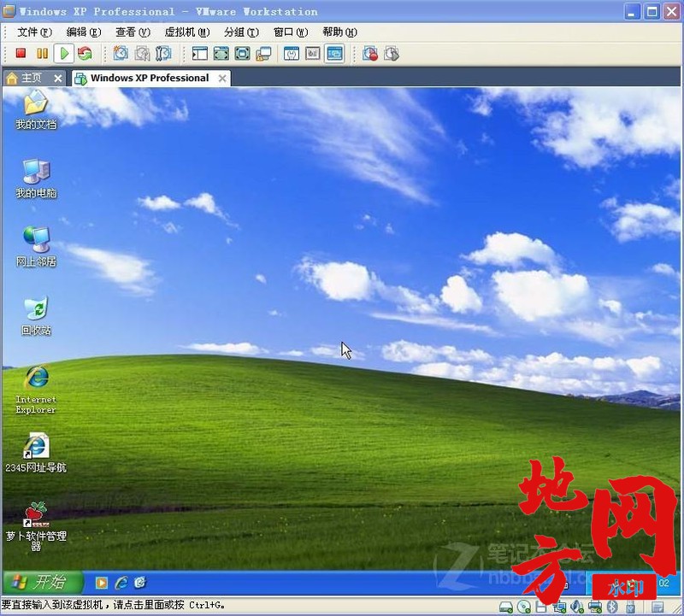This screenshot has width=684, height=616.
Task: Click the red Power Off button
Action: click(x=21, y=53)
